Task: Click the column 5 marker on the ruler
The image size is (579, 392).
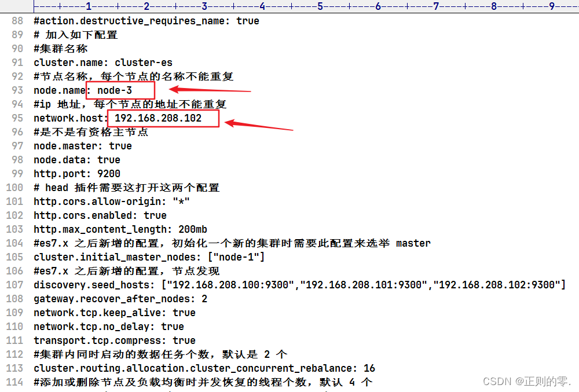Action: (x=320, y=6)
